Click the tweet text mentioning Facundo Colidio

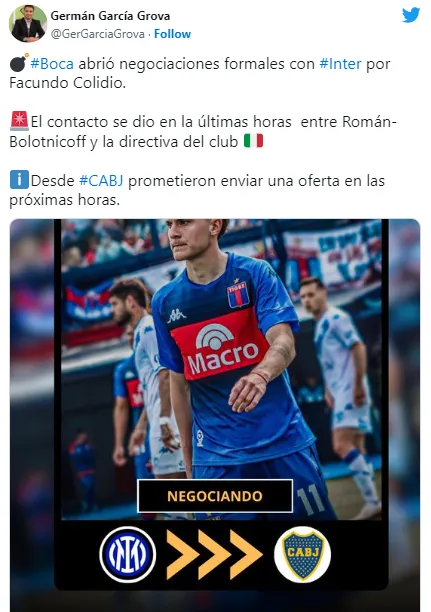pos(199,73)
